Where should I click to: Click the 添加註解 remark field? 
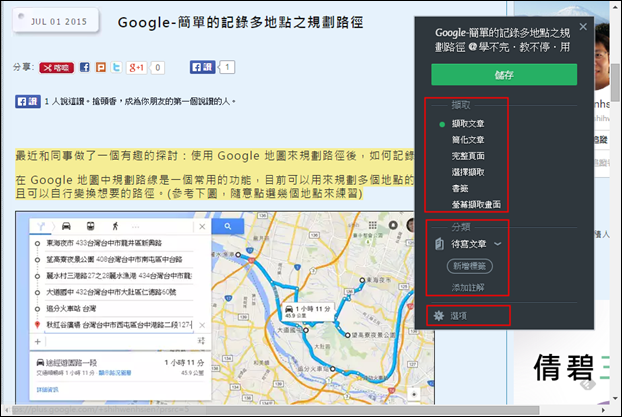coord(468,287)
